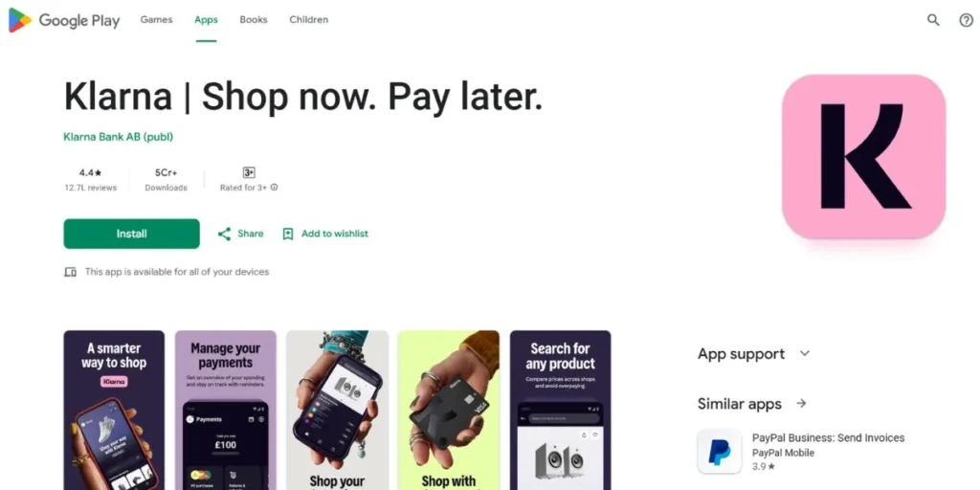Click the Add to wishlist bookmark icon

click(287, 234)
